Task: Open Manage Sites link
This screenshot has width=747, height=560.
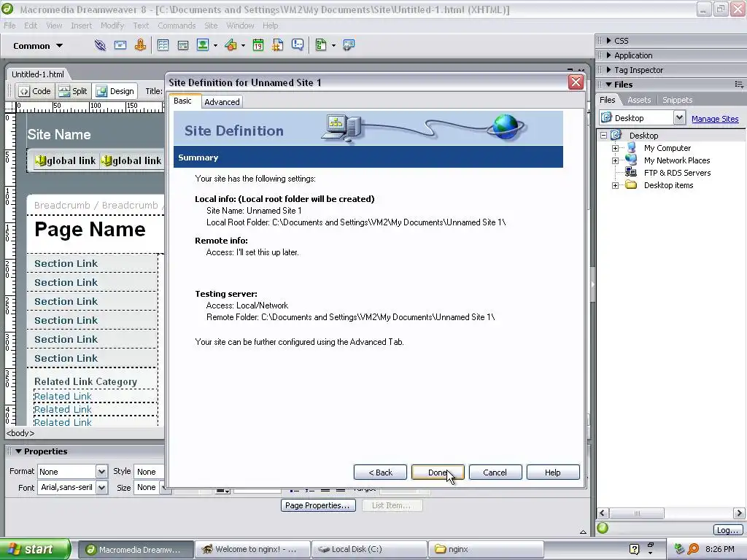Action: pyautogui.click(x=715, y=119)
